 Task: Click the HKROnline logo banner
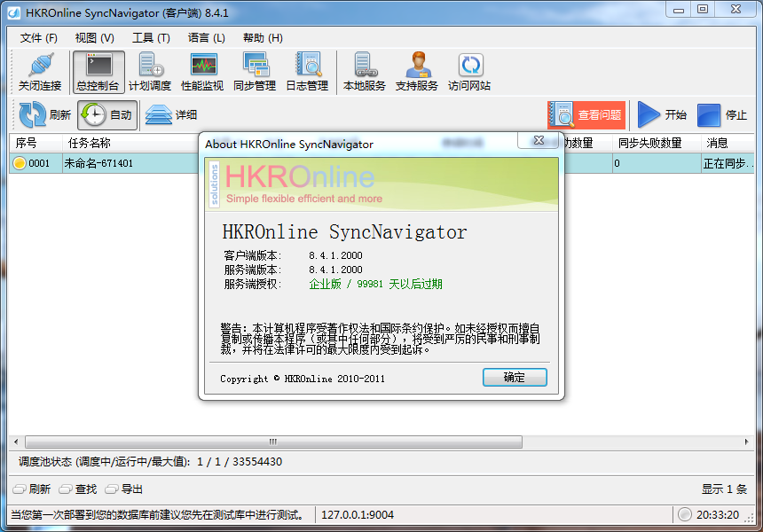[x=381, y=184]
